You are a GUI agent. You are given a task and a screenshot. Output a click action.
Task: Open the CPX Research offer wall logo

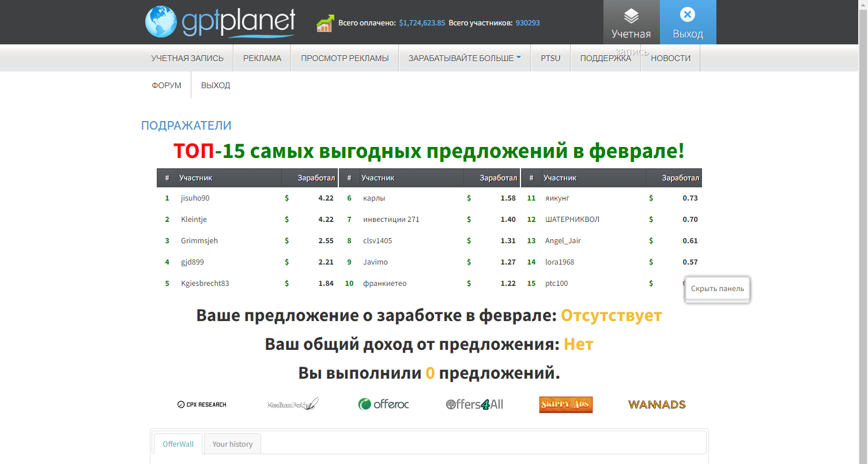click(x=202, y=405)
